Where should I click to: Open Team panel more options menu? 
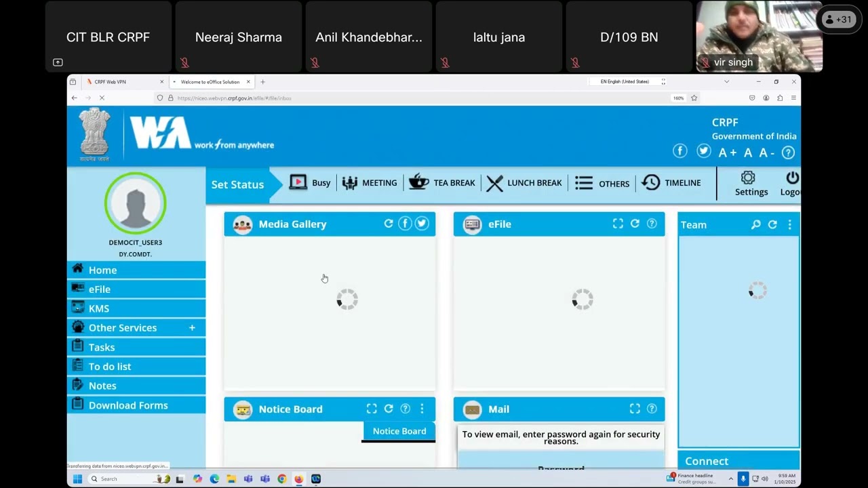[789, 224]
